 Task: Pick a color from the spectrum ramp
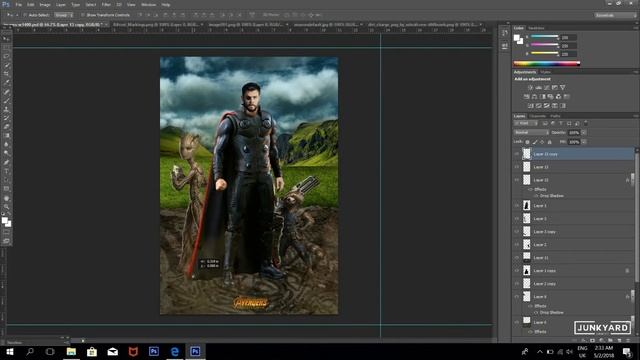[x=547, y=64]
